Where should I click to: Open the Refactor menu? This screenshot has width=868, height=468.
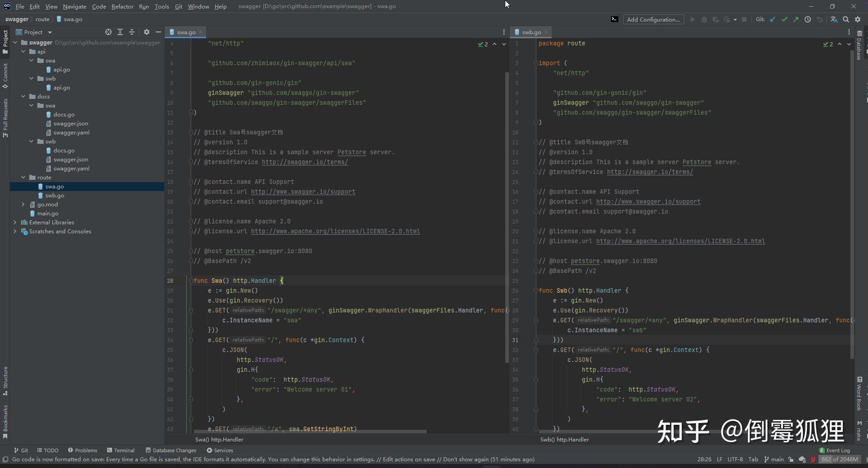pos(122,6)
